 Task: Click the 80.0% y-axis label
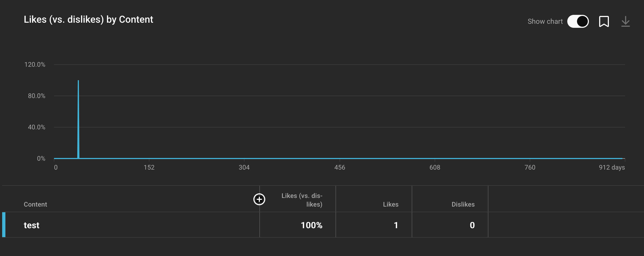coord(37,96)
